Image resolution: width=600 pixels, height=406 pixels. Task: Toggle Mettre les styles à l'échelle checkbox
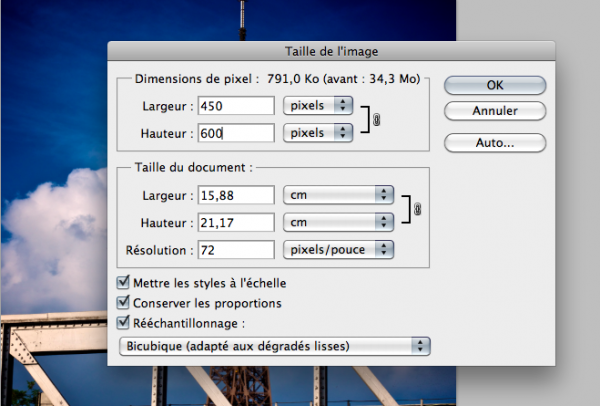[x=124, y=283]
